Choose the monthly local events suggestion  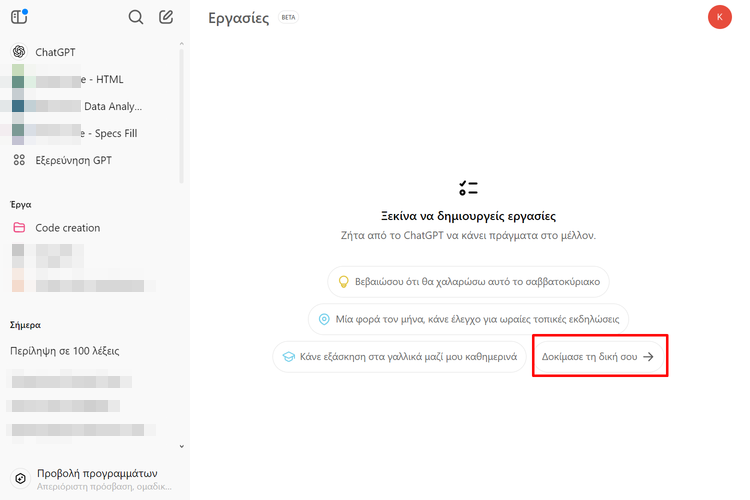tap(468, 319)
